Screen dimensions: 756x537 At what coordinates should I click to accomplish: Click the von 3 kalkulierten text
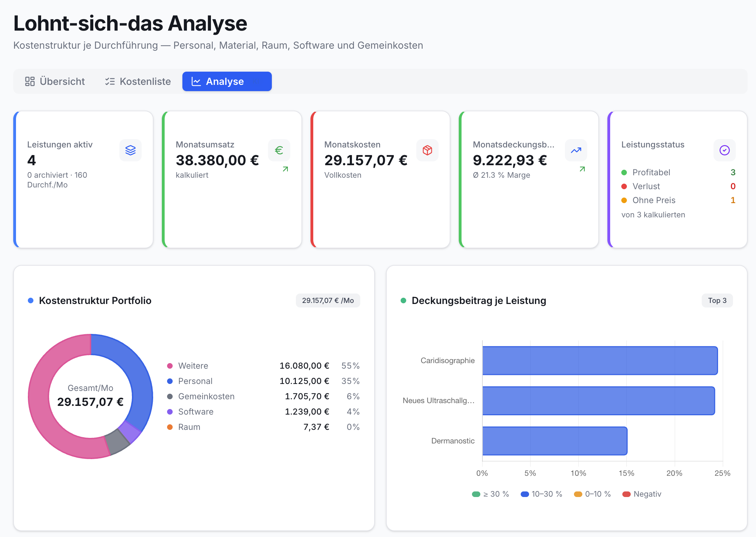pyautogui.click(x=653, y=215)
